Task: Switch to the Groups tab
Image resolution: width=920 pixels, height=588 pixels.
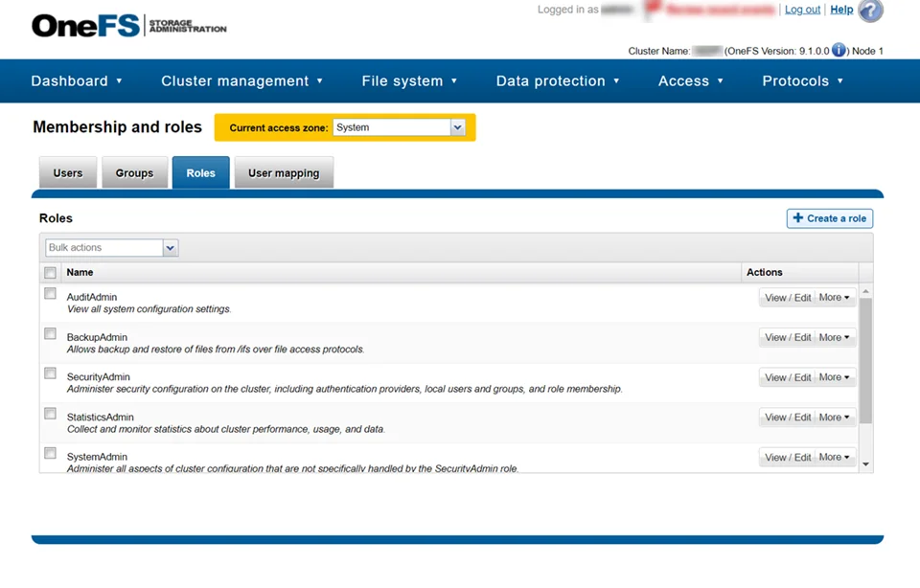Action: pyautogui.click(x=134, y=173)
